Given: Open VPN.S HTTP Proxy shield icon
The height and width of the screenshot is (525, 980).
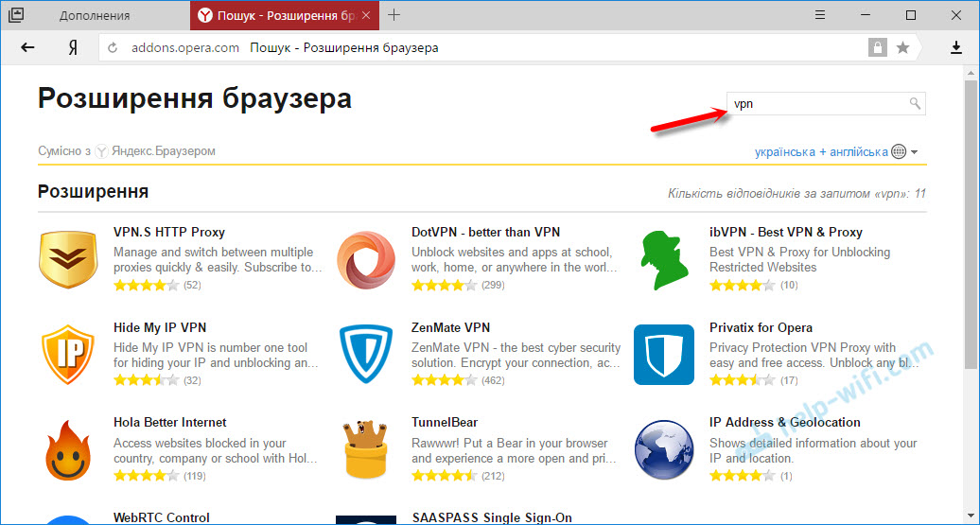Looking at the screenshot, I should point(68,261).
